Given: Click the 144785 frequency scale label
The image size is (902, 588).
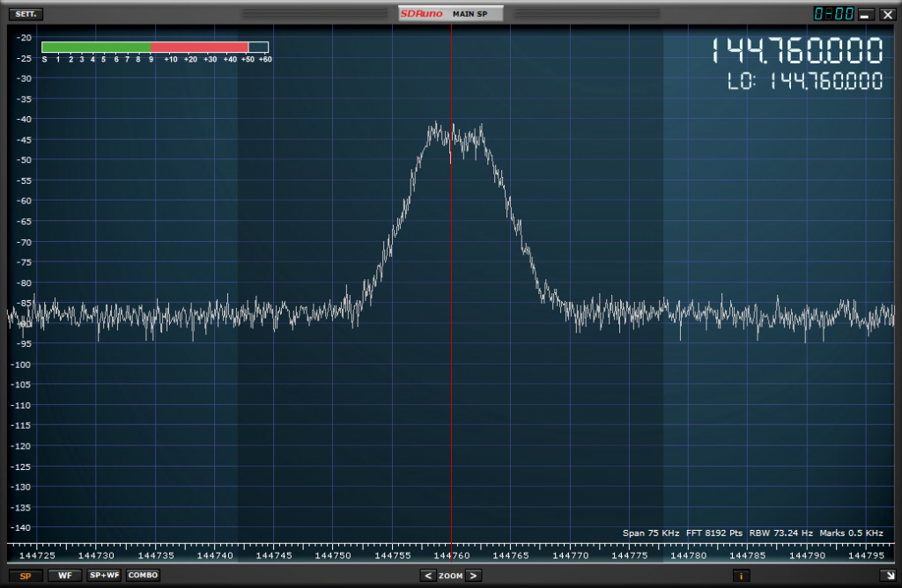Looking at the screenshot, I should click(747, 555).
